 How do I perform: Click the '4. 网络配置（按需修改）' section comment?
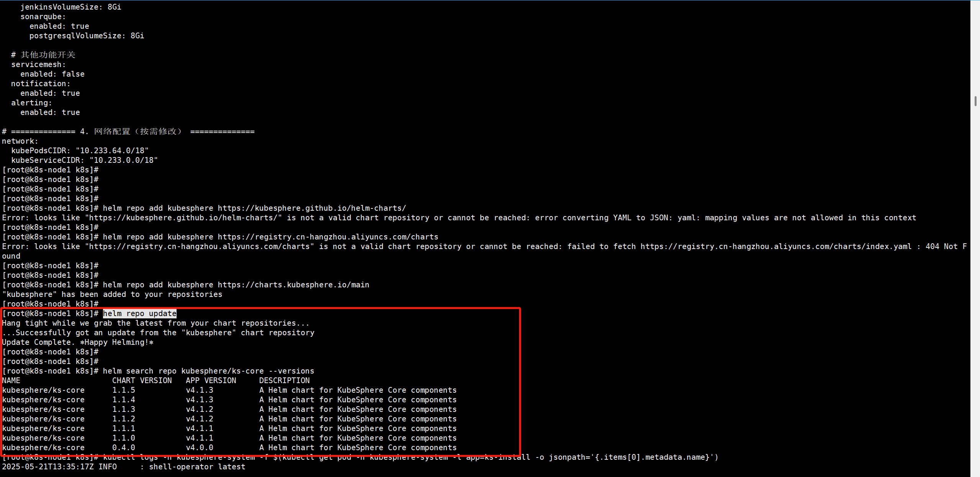(x=128, y=131)
